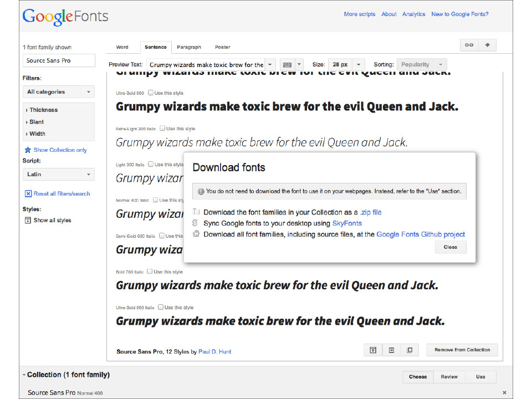Switch to the Paragraph tab

(x=189, y=47)
